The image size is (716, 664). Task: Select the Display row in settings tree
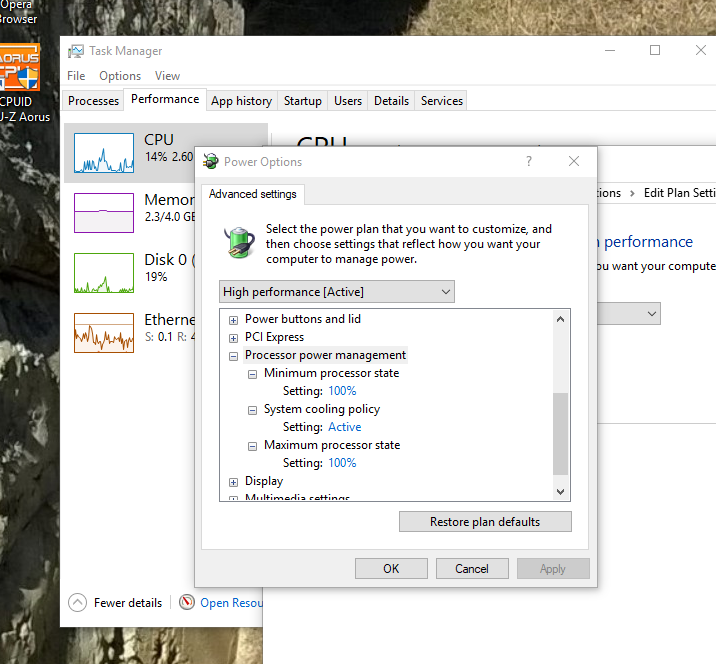tap(264, 481)
